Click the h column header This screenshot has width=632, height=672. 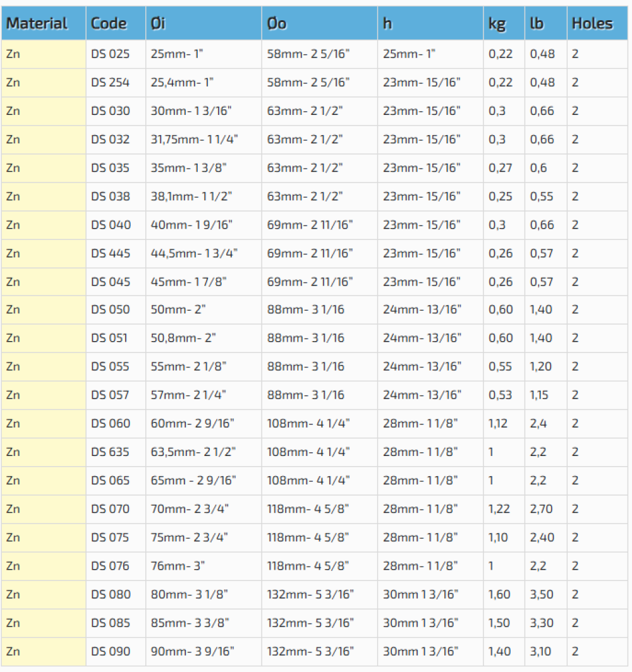387,23
